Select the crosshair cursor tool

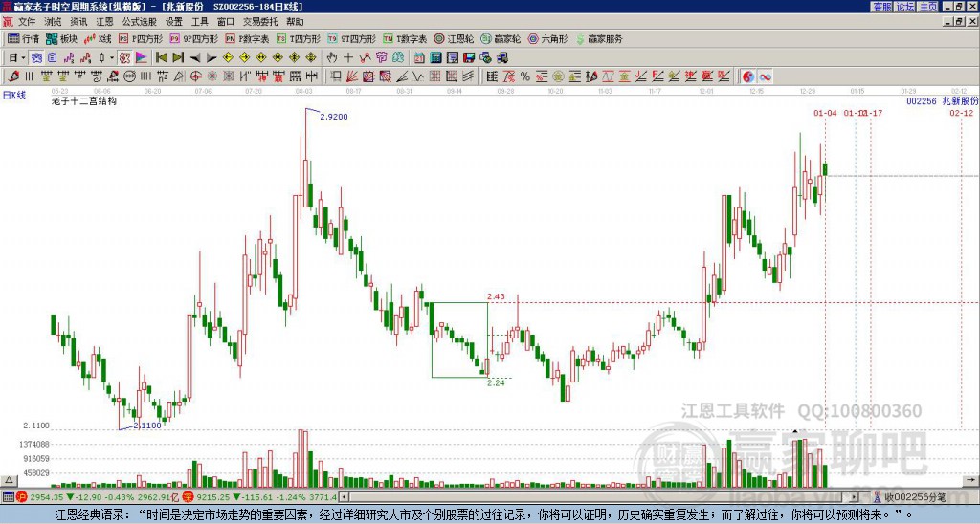[348, 57]
